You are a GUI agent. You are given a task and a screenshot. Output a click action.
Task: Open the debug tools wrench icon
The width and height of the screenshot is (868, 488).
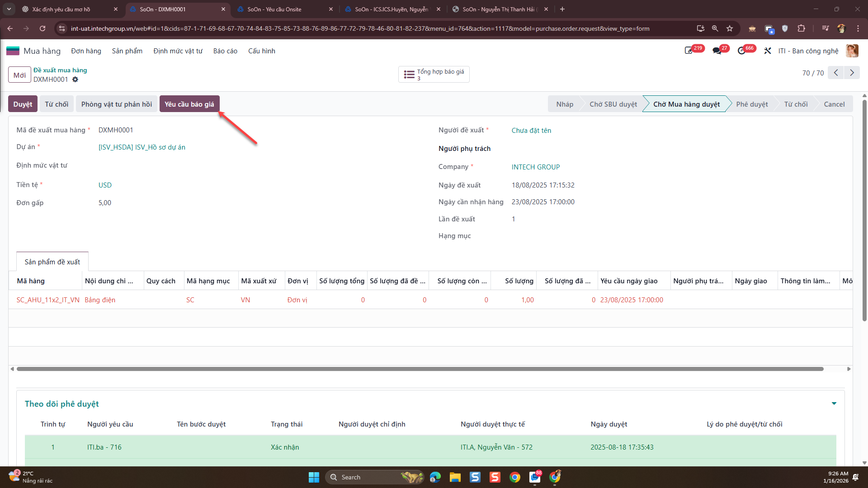(768, 51)
